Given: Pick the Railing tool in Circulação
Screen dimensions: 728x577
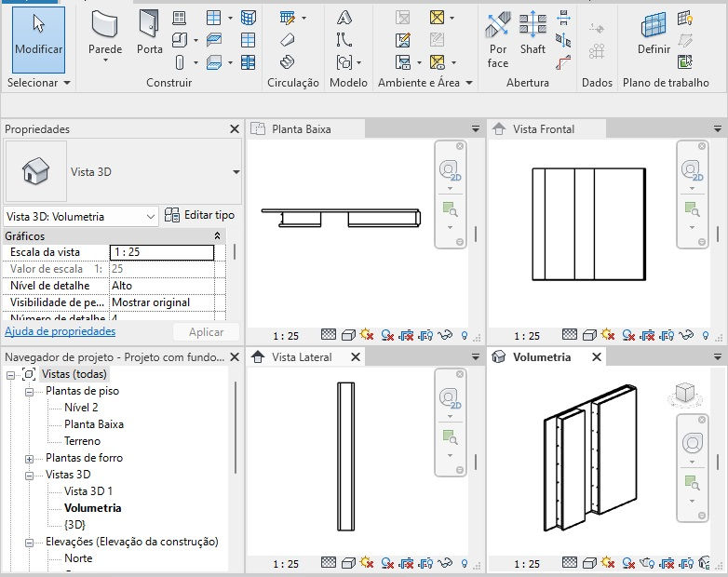Looking at the screenshot, I should [x=288, y=18].
